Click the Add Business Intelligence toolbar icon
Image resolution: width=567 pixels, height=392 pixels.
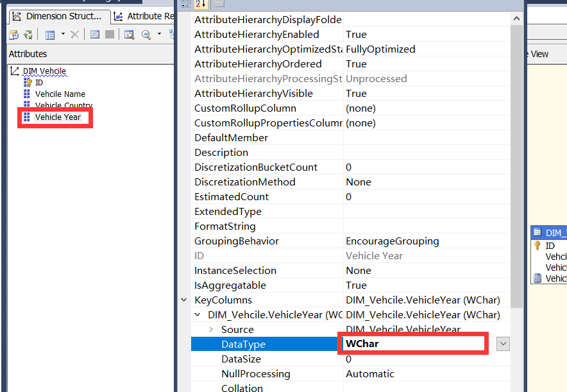14,35
